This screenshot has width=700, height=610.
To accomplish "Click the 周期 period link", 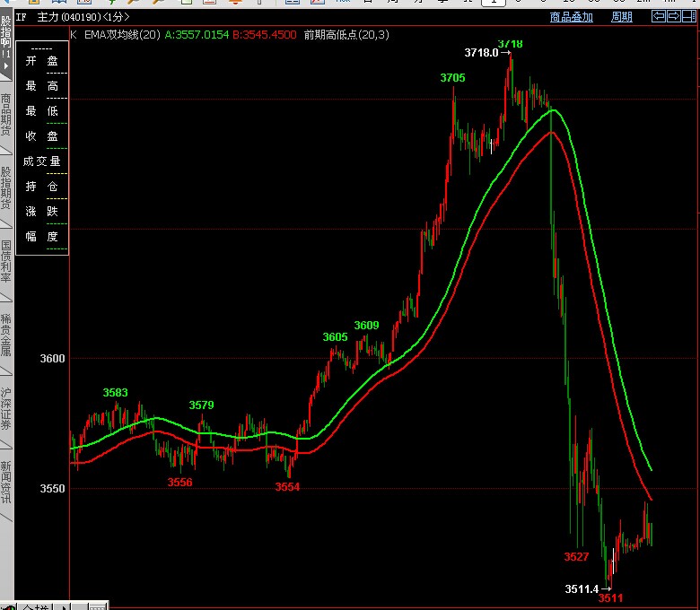I will (621, 17).
